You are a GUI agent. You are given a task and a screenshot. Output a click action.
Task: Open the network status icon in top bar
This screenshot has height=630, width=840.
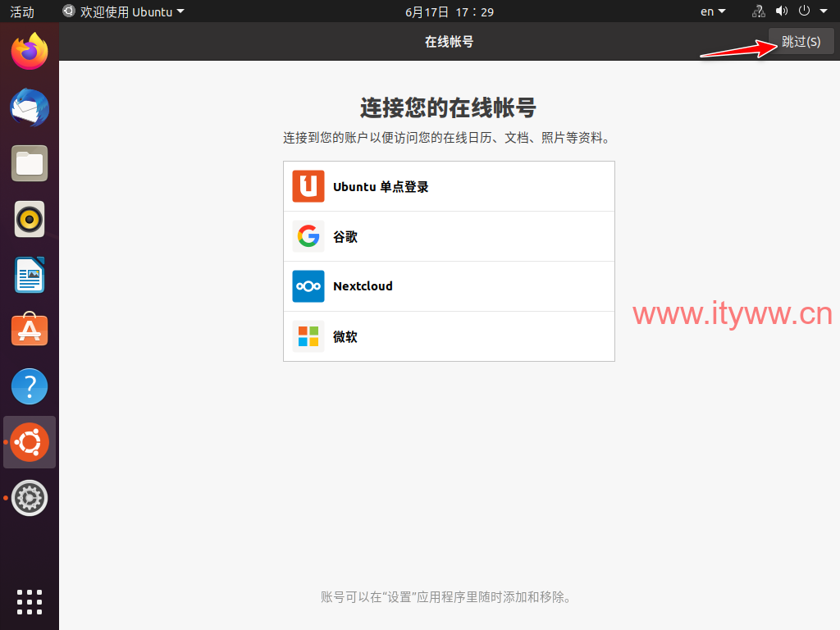click(759, 11)
